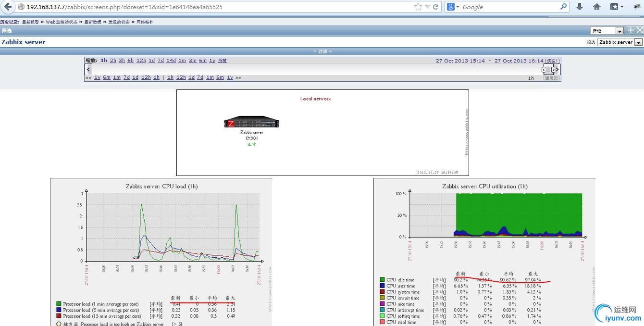The image size is (644, 326).
Task: Select the 所有 zoom link
Action: point(222,61)
